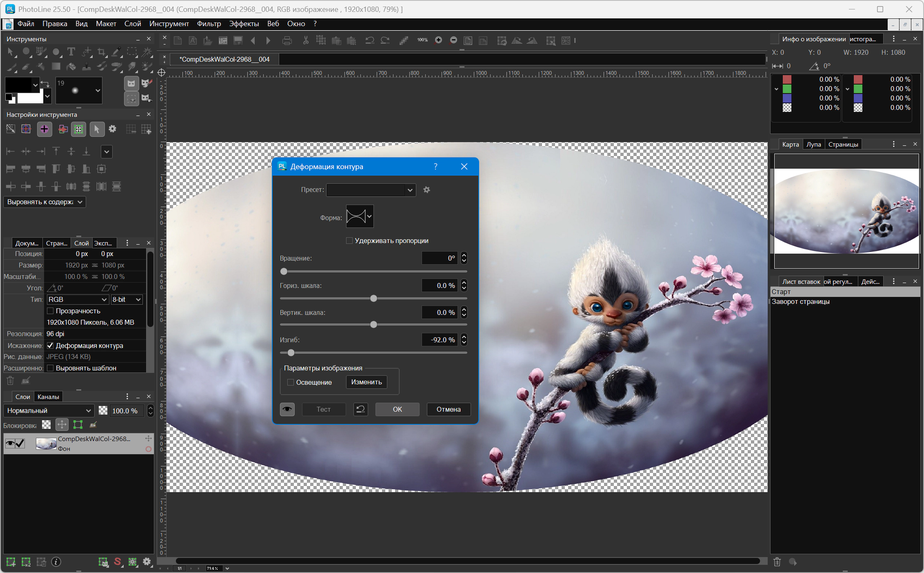Viewport: 924px width, 573px height.
Task: Switch to the Каналы tab
Action: pyautogui.click(x=48, y=397)
